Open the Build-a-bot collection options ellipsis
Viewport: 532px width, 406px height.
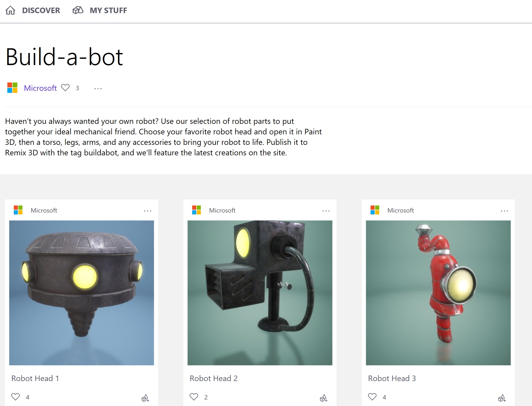[98, 89]
